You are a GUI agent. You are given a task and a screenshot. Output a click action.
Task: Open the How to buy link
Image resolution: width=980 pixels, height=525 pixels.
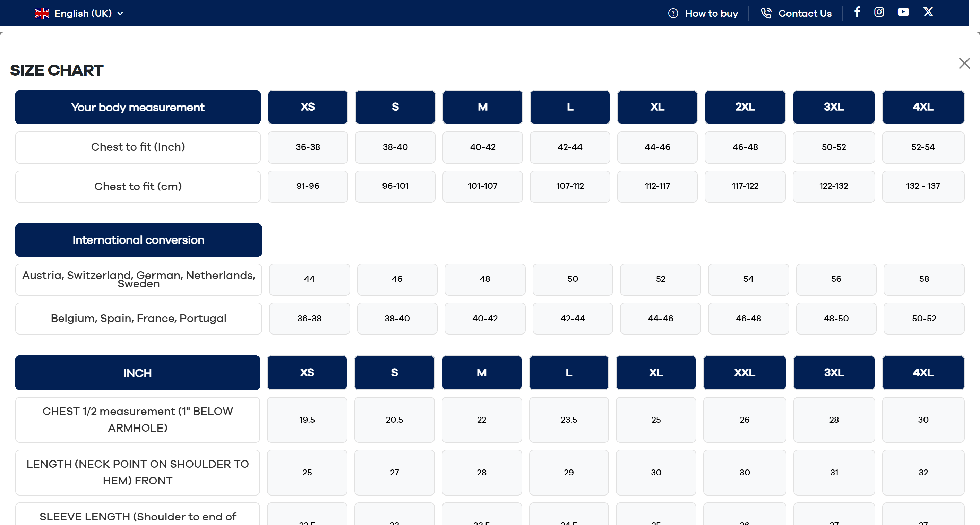coord(711,13)
